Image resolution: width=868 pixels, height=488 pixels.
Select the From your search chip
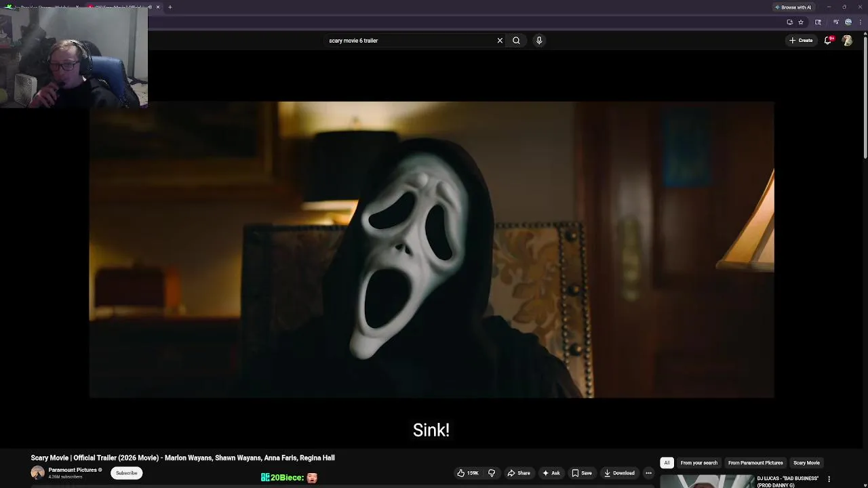698,463
